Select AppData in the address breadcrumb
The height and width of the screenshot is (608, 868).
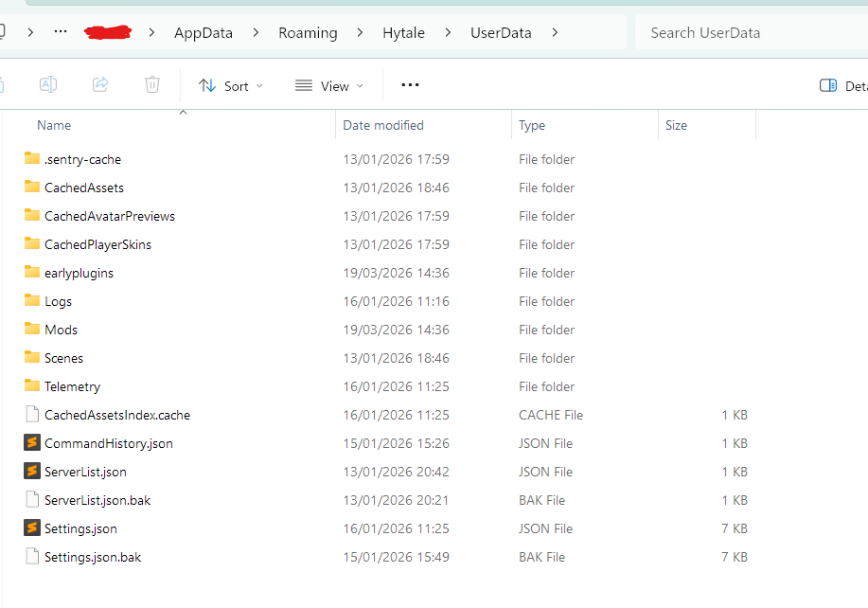204,32
